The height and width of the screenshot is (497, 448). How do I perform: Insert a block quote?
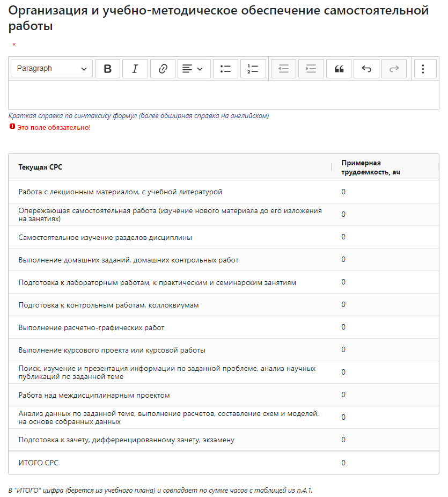(x=339, y=69)
